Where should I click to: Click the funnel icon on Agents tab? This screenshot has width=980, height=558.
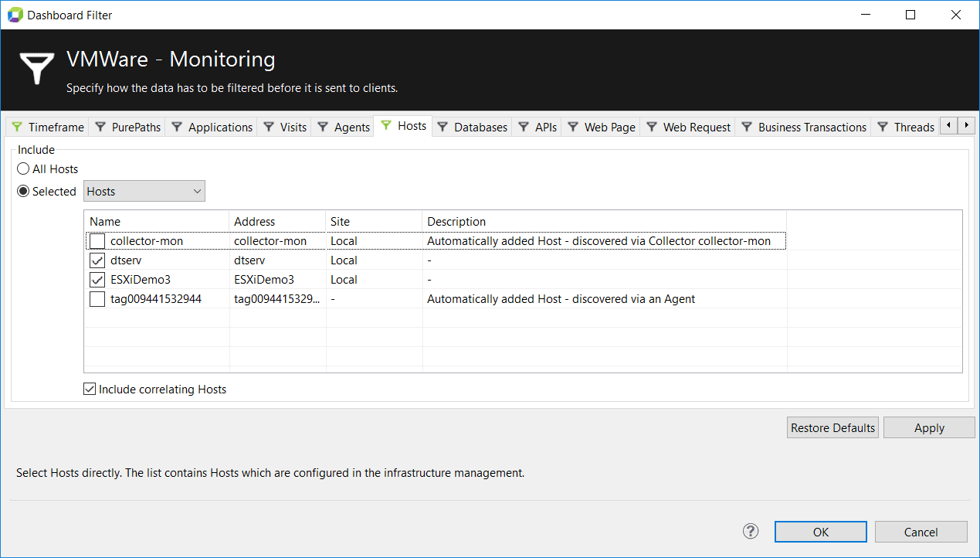pos(323,127)
